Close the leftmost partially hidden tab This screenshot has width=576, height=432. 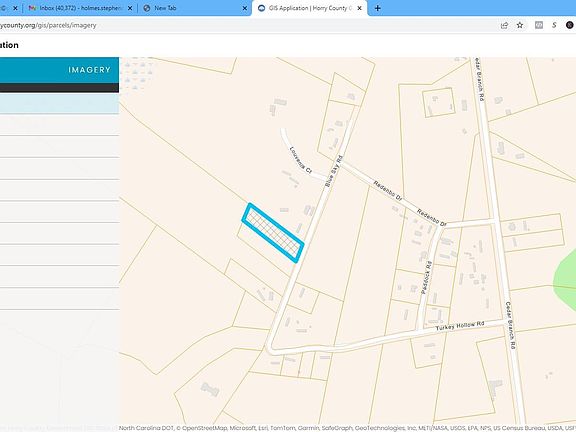(x=15, y=8)
